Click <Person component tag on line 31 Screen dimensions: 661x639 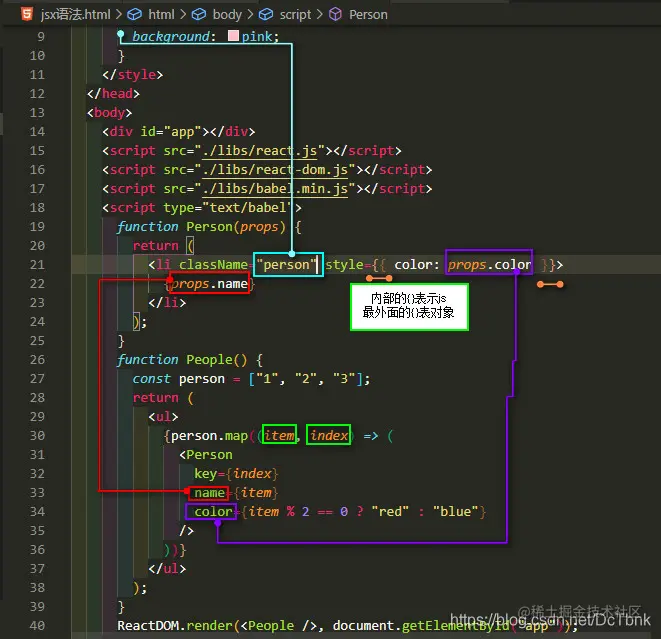tap(206, 455)
